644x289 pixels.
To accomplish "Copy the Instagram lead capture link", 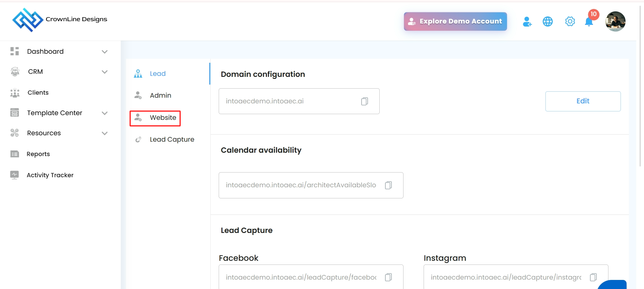I will (x=593, y=277).
